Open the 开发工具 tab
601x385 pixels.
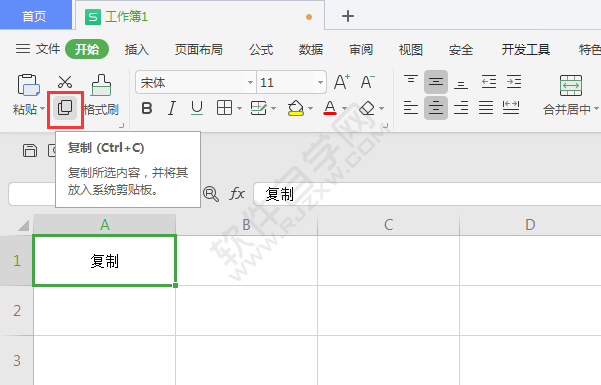pos(526,49)
